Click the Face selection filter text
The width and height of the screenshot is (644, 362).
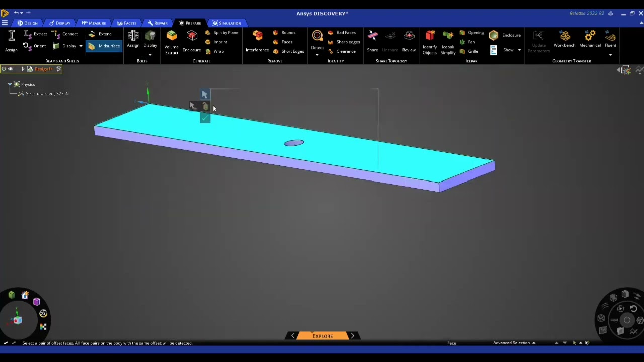pyautogui.click(x=452, y=343)
